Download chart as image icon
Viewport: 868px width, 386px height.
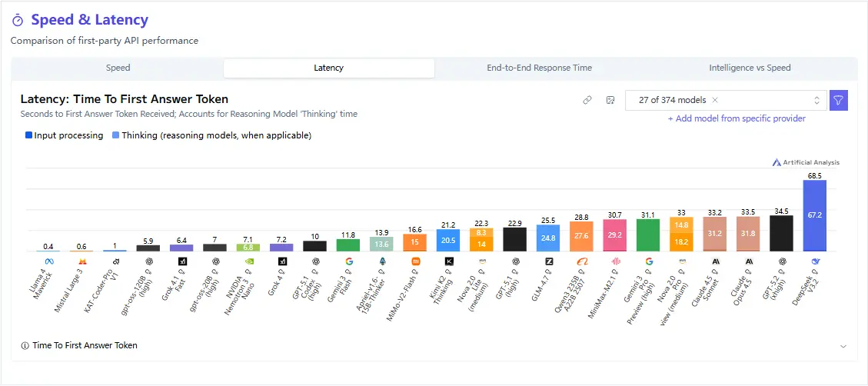(x=610, y=100)
